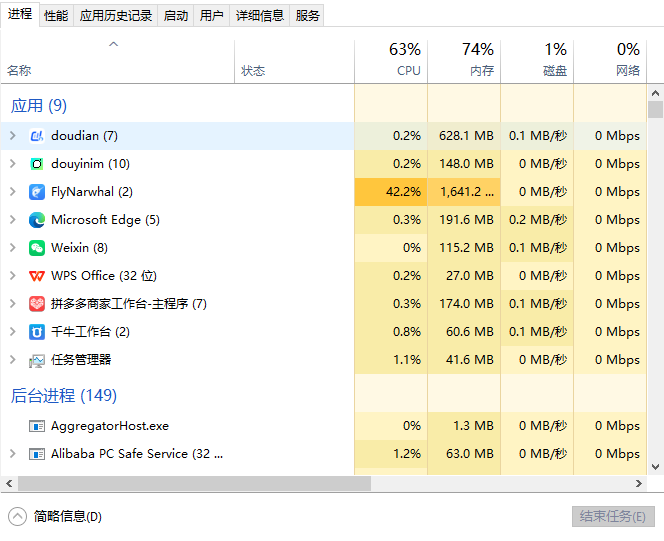664x541 pixels.
Task: Click the vertical scrollbar thumb
Action: point(655,109)
